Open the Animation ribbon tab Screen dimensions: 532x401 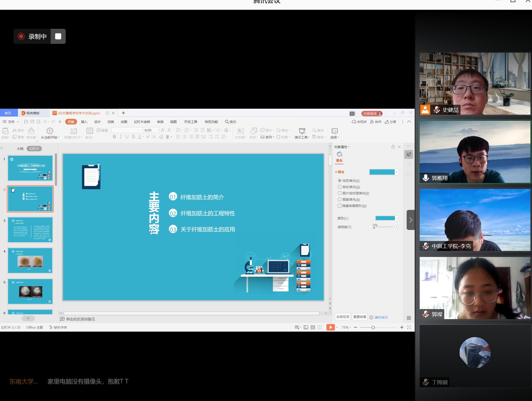click(124, 122)
